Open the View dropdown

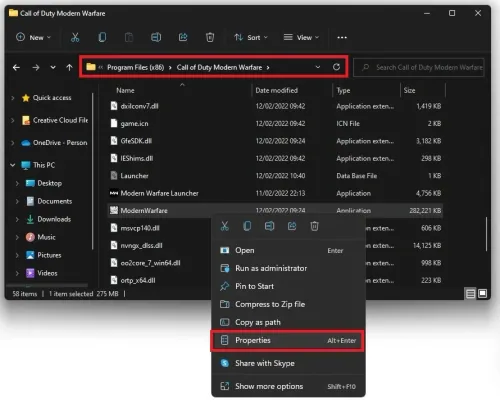301,37
